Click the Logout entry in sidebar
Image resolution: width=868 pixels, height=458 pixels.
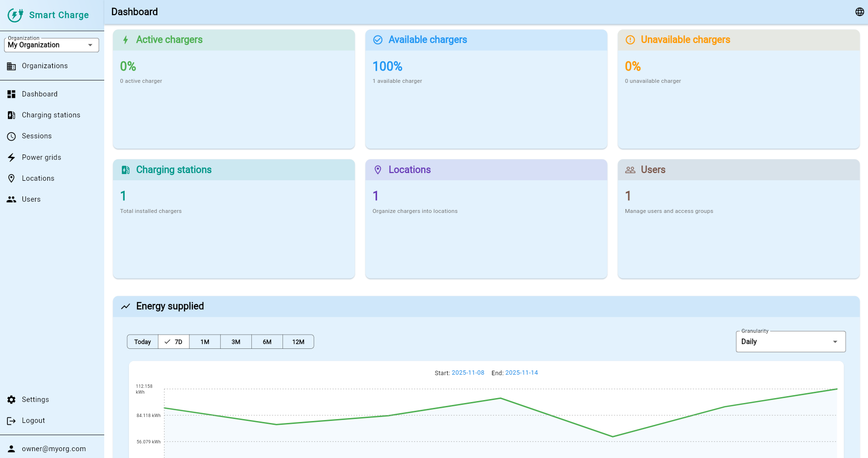[33, 420]
